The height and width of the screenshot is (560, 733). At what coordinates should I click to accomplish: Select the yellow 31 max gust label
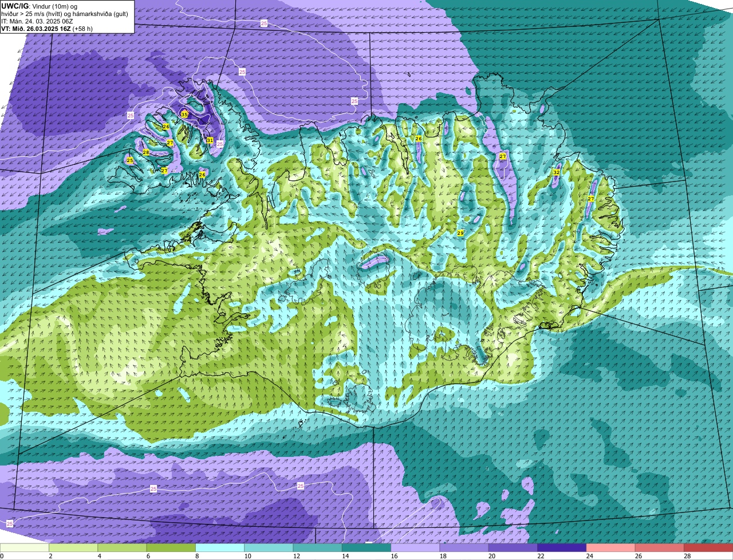210,140
